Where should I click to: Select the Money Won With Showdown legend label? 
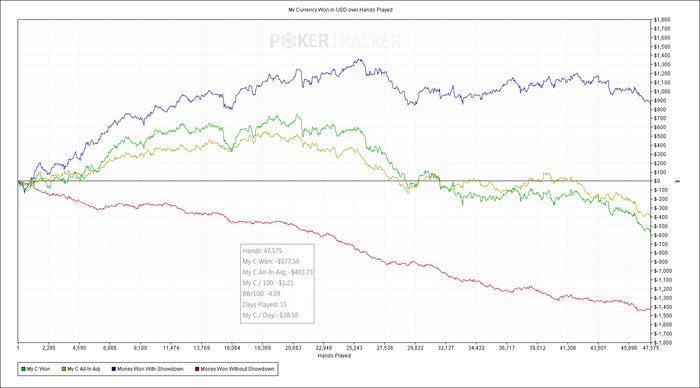pos(150,369)
